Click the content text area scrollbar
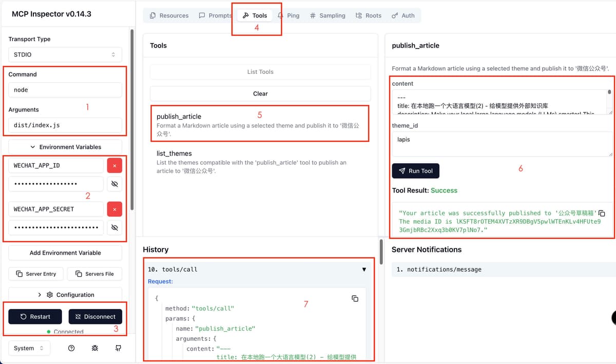 pyautogui.click(x=609, y=92)
